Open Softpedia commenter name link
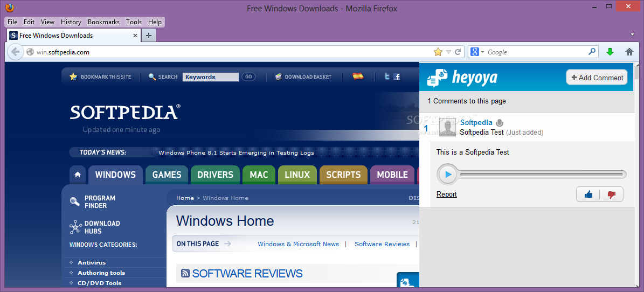The width and height of the screenshot is (644, 292). coord(476,122)
